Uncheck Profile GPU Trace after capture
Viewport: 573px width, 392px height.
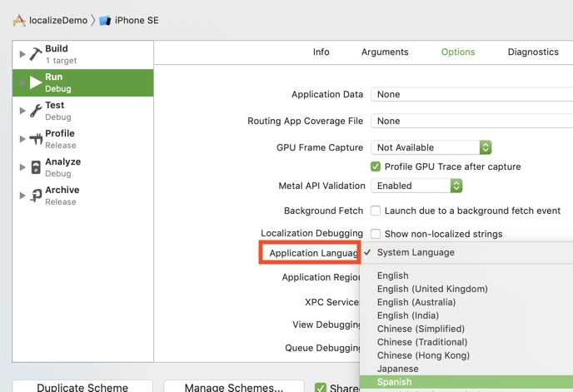tap(376, 166)
